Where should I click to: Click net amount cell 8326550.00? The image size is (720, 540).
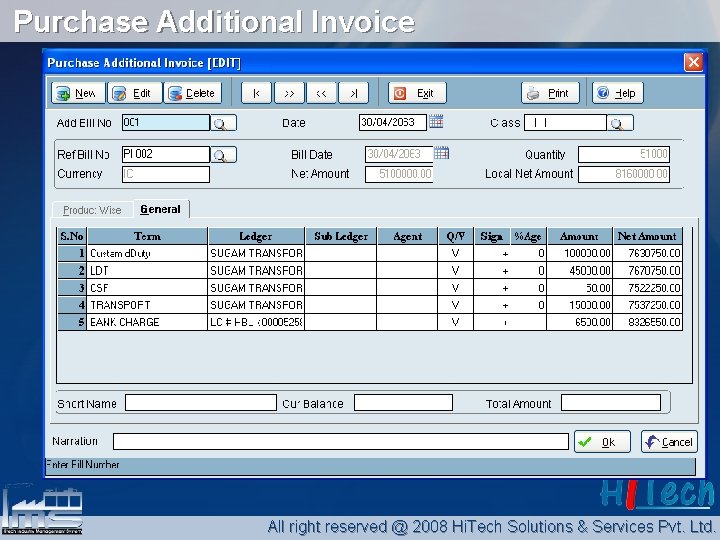click(647, 322)
